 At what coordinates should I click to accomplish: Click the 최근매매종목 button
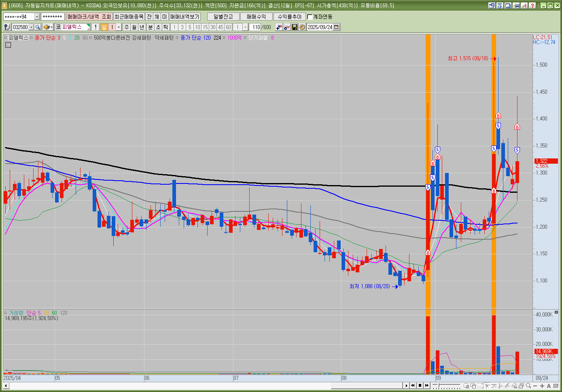(129, 17)
